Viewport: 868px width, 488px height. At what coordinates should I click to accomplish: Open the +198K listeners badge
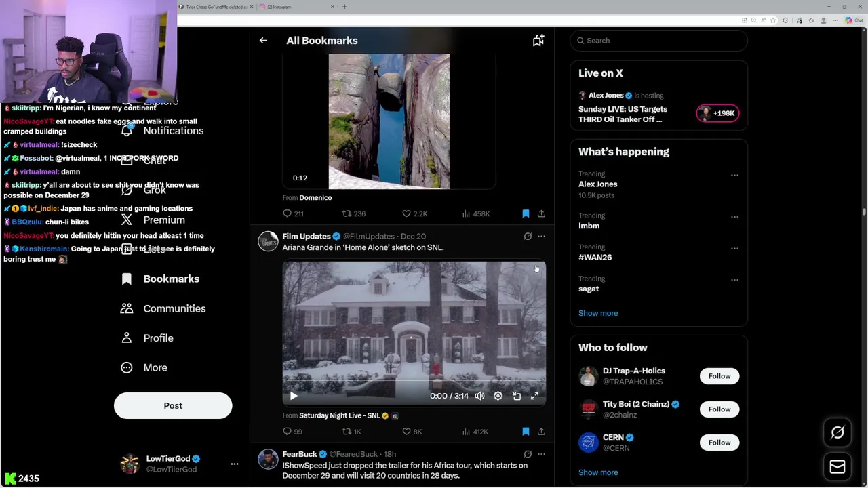(717, 113)
